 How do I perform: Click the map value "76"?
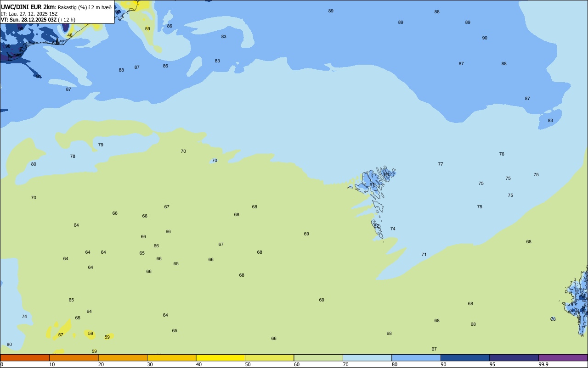(x=502, y=154)
